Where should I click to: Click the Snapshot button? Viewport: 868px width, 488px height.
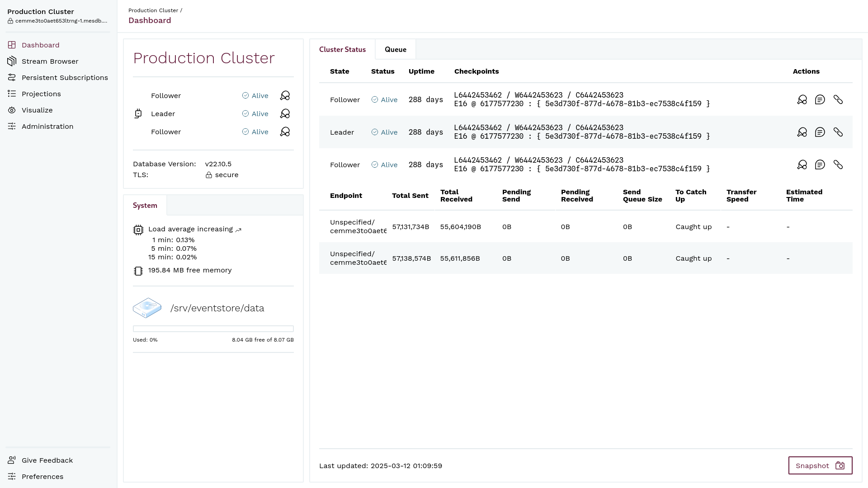pyautogui.click(x=820, y=465)
